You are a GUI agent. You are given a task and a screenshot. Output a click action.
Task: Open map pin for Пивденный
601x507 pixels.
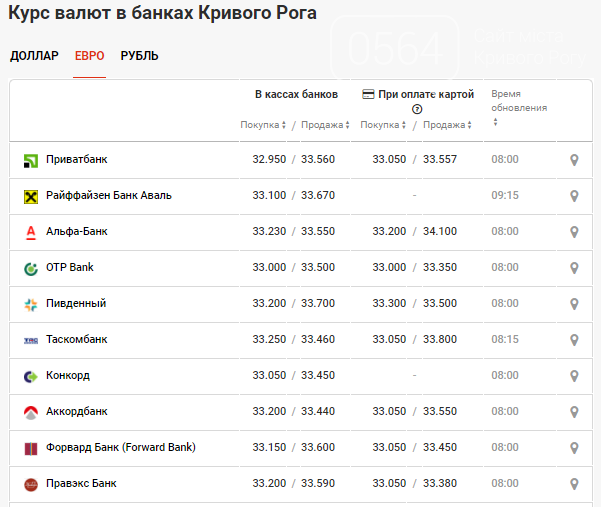click(x=574, y=304)
